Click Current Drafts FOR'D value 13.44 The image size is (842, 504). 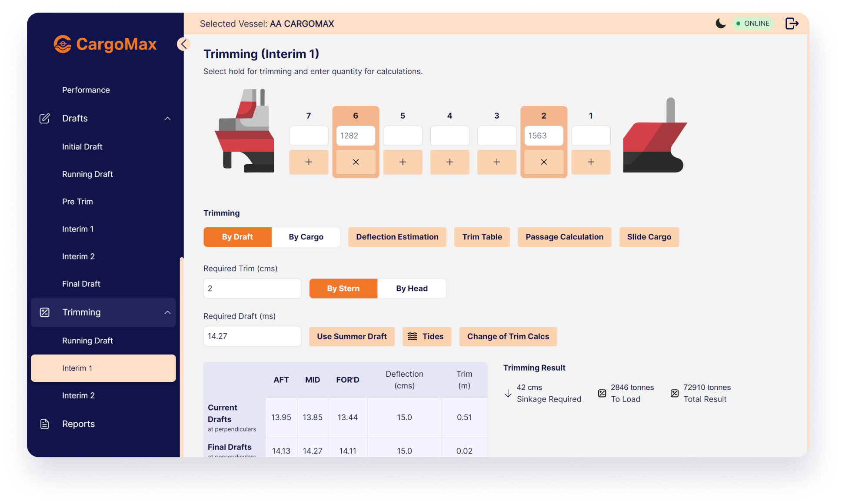coord(348,417)
